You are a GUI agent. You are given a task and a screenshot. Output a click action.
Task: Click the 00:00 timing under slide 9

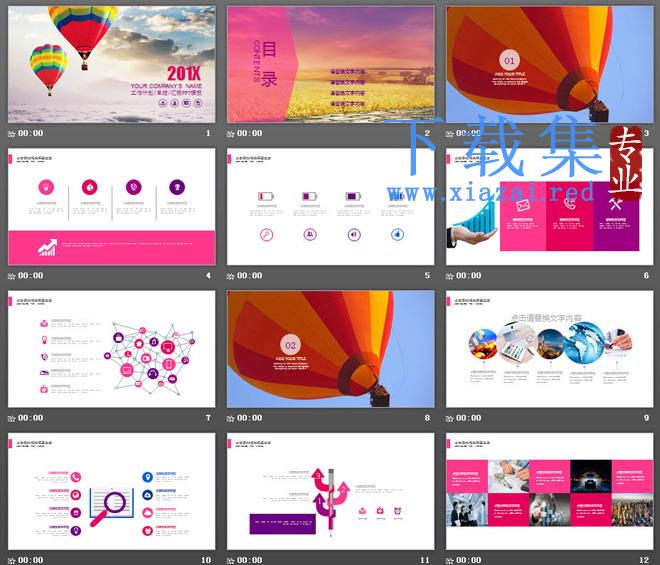[x=468, y=418]
